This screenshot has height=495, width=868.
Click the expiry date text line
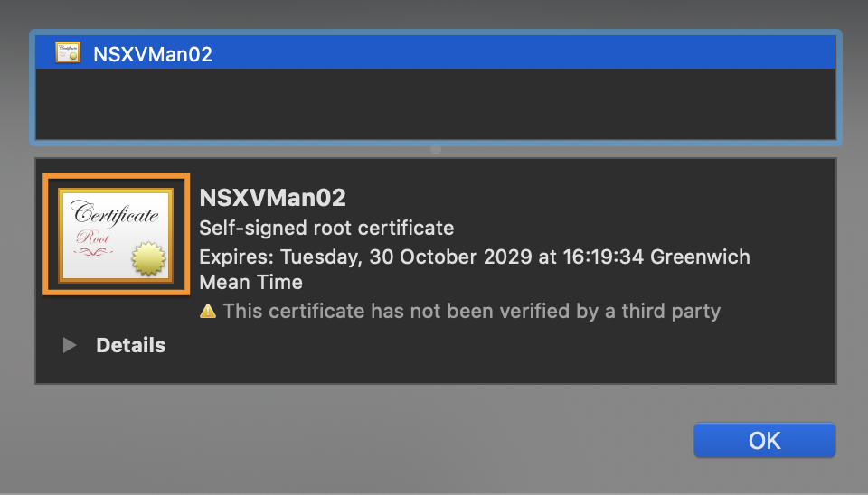point(475,257)
